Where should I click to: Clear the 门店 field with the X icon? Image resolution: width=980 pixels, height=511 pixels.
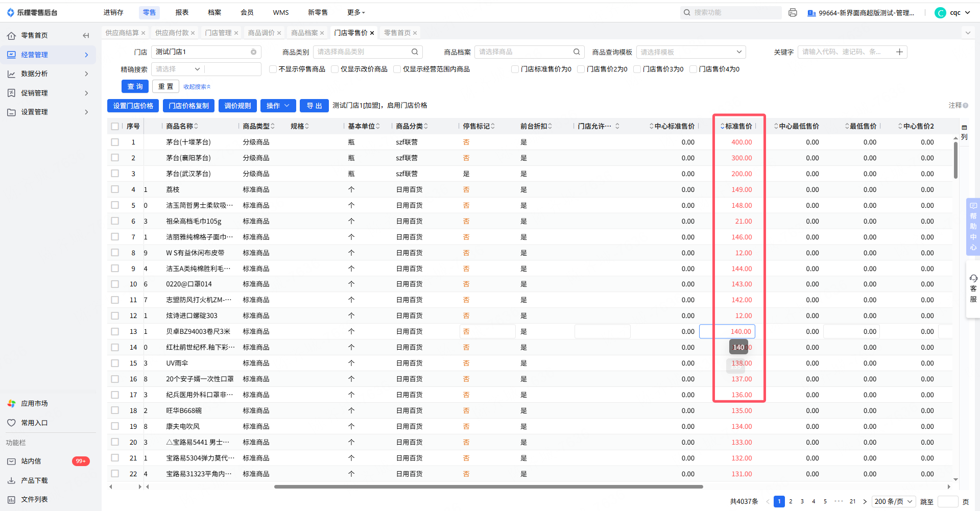tap(253, 52)
